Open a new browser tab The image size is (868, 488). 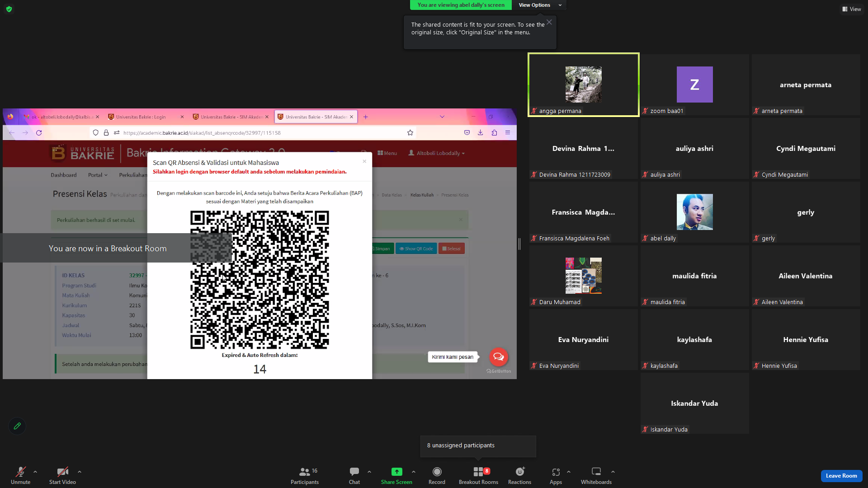(365, 117)
